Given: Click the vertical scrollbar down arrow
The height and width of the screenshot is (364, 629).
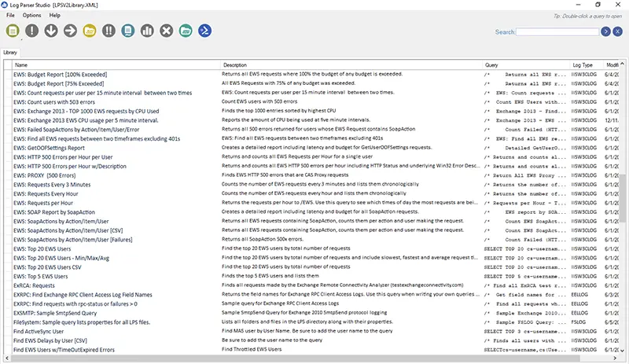Looking at the screenshot, I should [x=622, y=351].
